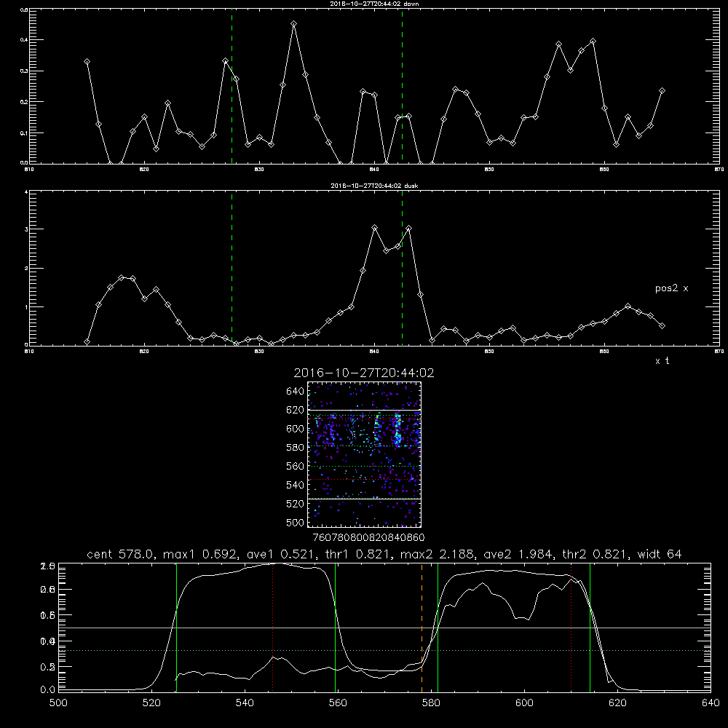Click the "x t" label below dusk plot

pos(662,361)
